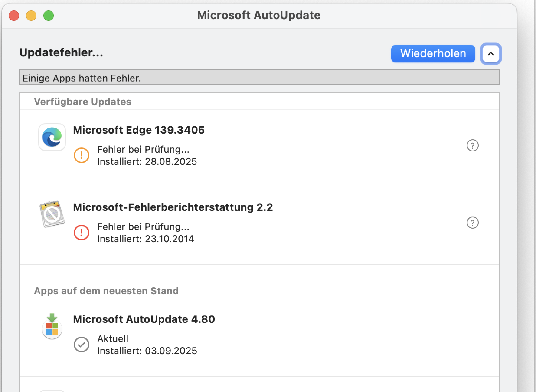Viewport: 536px width, 392px height.
Task: Click the Microsoft AutoUpdate app icon
Action: click(52, 326)
